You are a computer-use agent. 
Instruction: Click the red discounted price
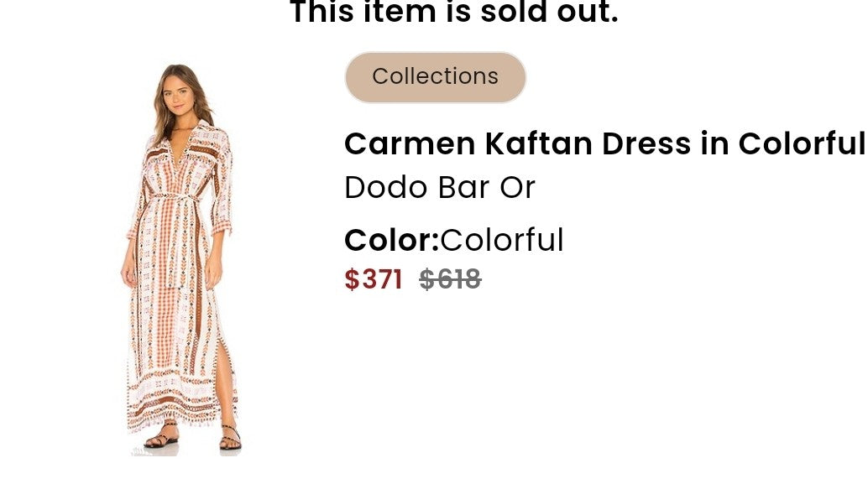(x=372, y=278)
